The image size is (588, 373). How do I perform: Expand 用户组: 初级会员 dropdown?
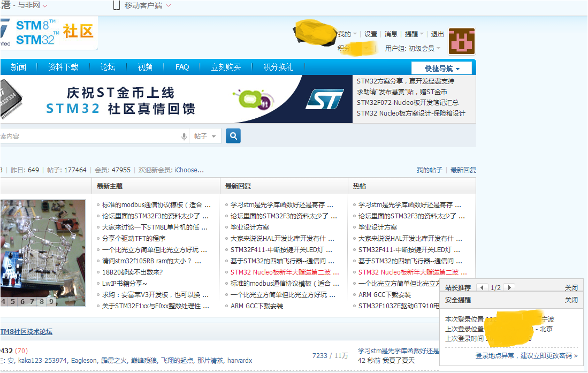point(413,48)
